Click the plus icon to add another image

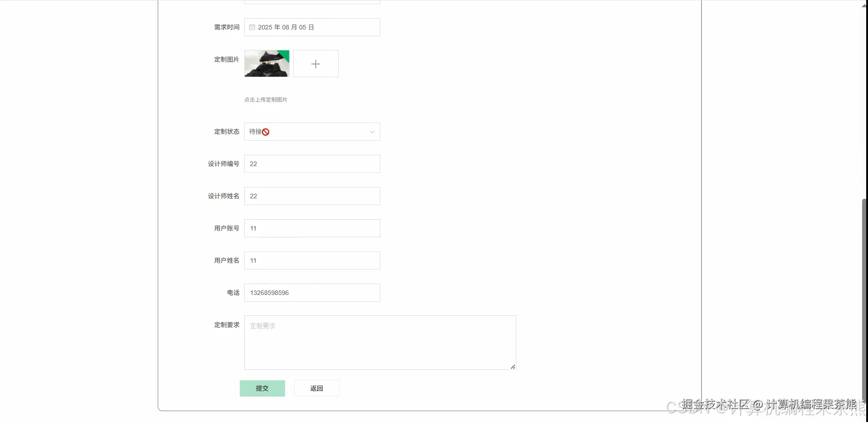315,64
